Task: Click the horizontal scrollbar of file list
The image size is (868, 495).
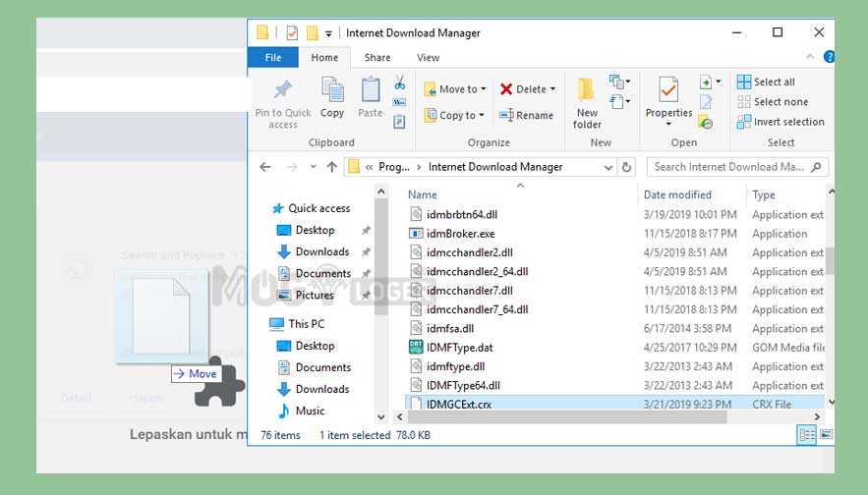Action: coord(566,416)
